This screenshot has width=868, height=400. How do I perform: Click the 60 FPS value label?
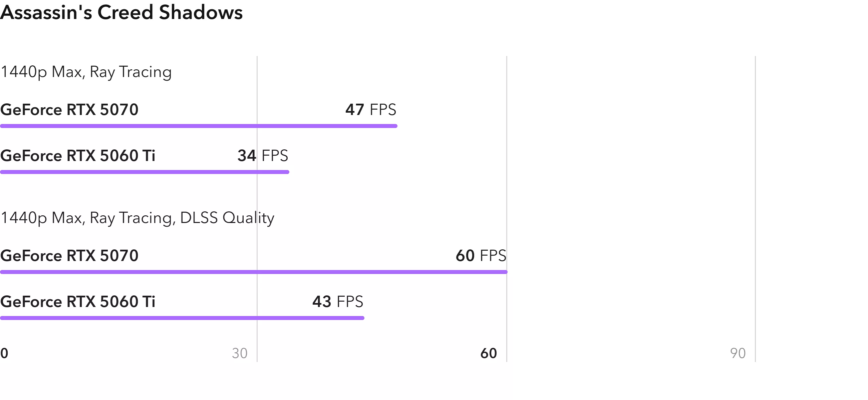(x=481, y=256)
